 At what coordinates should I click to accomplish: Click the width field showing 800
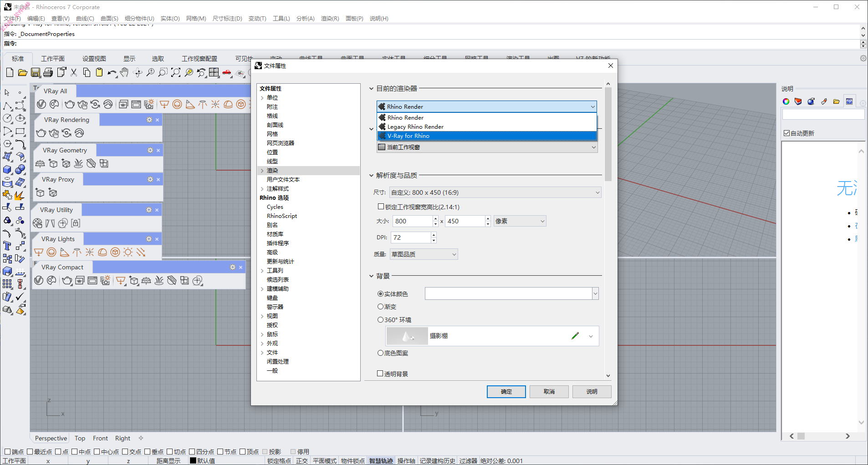pos(413,221)
